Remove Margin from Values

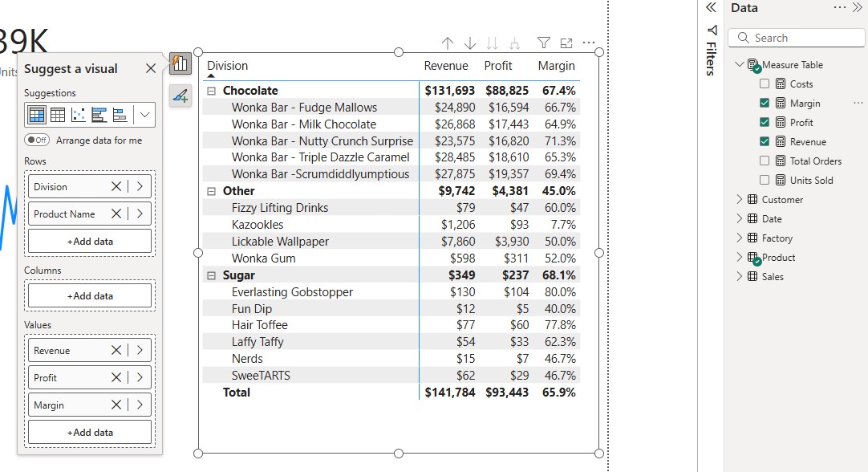pyautogui.click(x=116, y=405)
